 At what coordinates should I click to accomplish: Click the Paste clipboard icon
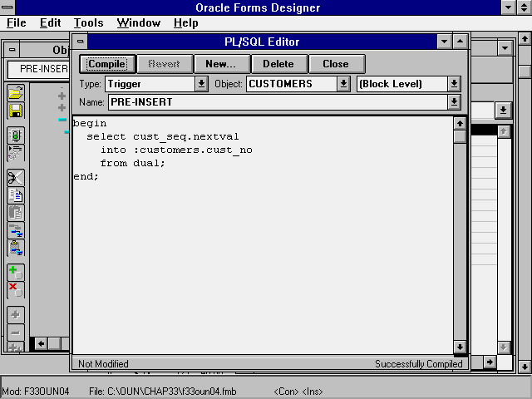[x=15, y=213]
